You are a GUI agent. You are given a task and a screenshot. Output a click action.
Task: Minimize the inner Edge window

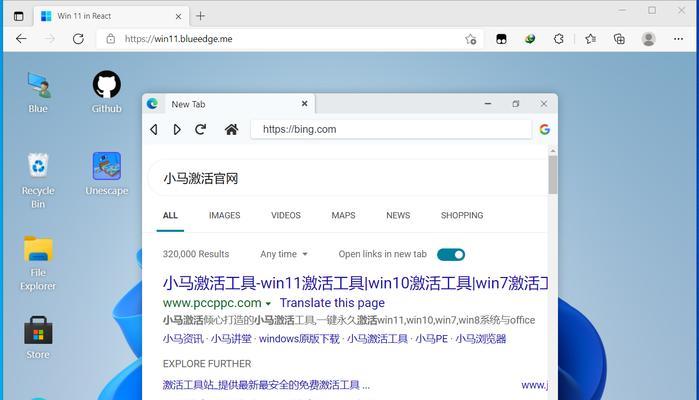pyautogui.click(x=488, y=103)
